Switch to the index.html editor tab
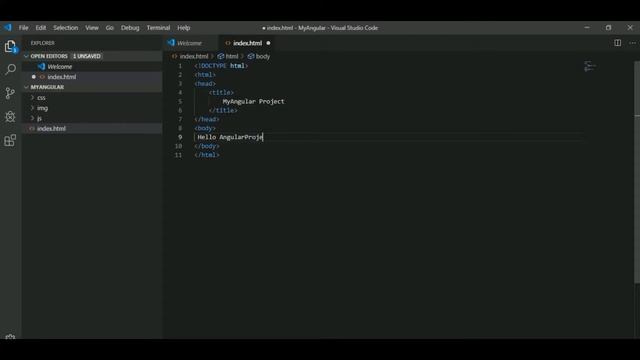 (247, 43)
